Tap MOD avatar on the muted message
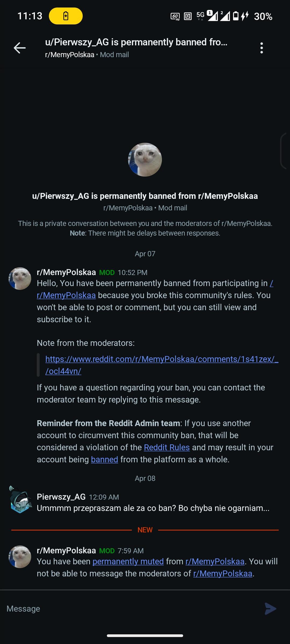Viewport: 290px width, 644px height. coord(20,557)
